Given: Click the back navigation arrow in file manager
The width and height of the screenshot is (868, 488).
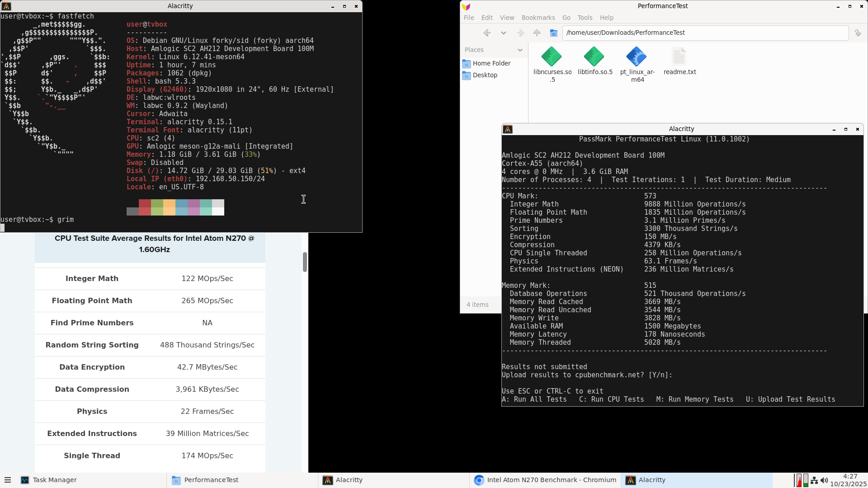Looking at the screenshot, I should 487,33.
